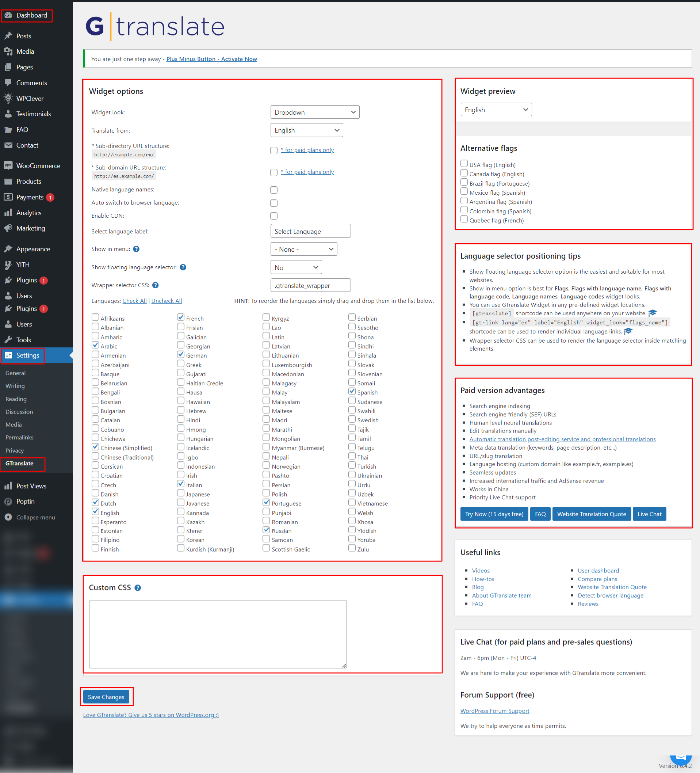The image size is (700, 773).
Task: Tick the Quebec flag (French) checkbox
Action: [x=464, y=219]
